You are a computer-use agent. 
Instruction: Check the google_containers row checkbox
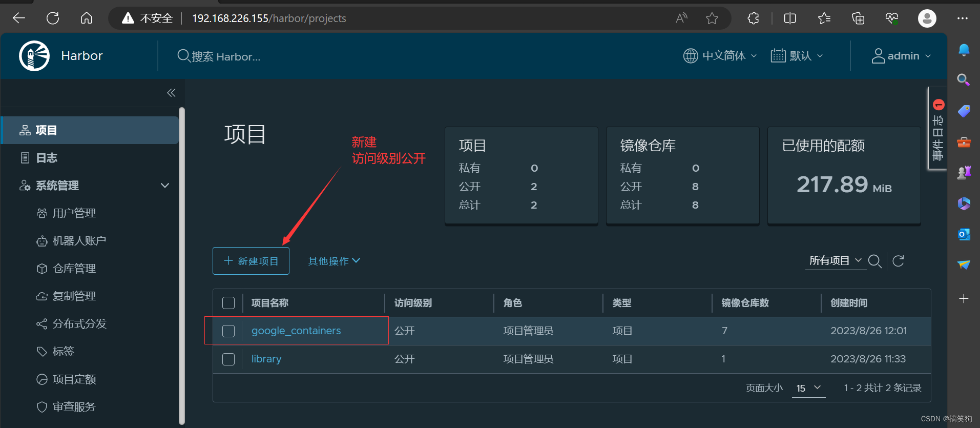pos(228,331)
